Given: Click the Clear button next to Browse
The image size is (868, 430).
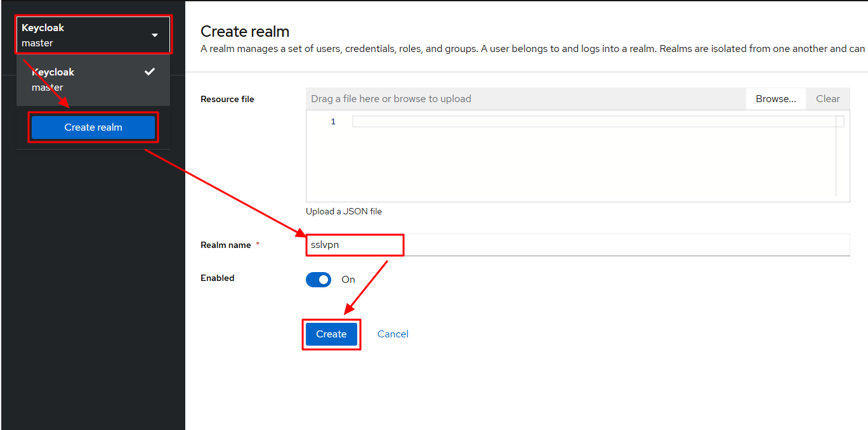Looking at the screenshot, I should (x=827, y=99).
